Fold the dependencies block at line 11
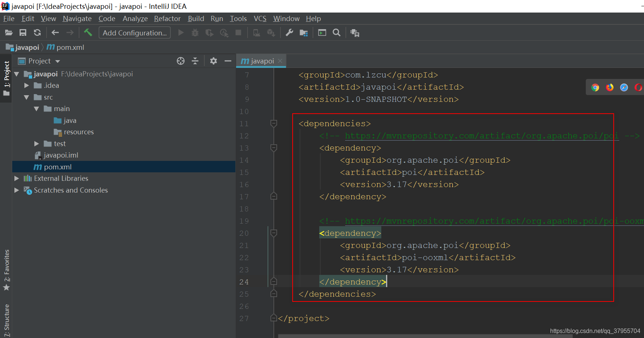The height and width of the screenshot is (338, 644). point(274,123)
